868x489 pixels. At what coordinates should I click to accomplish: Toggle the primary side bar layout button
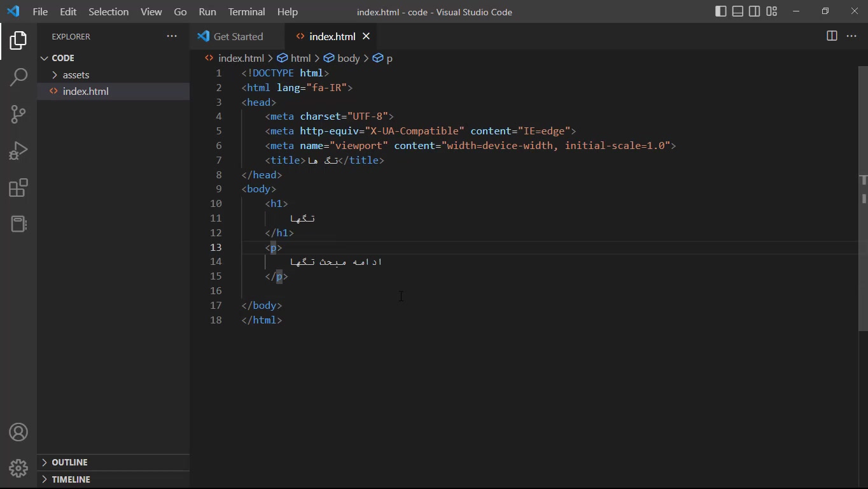(x=721, y=11)
